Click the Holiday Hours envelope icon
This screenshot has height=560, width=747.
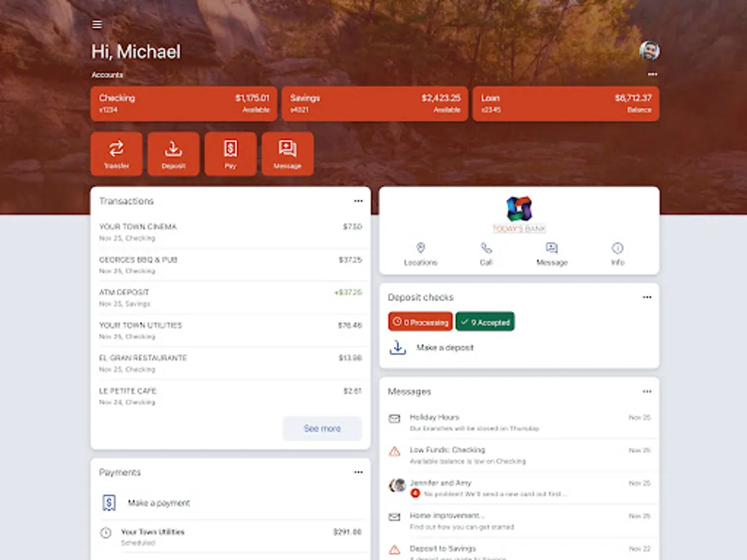click(x=395, y=419)
